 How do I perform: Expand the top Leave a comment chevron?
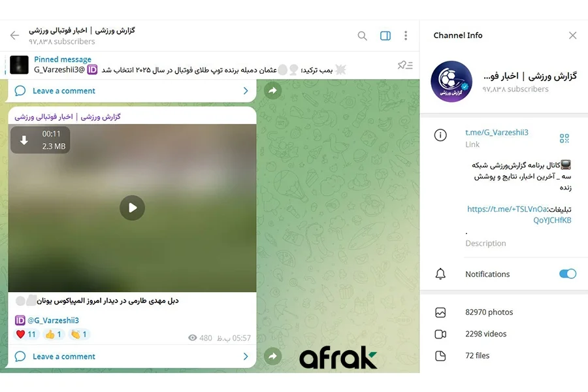pos(246,91)
